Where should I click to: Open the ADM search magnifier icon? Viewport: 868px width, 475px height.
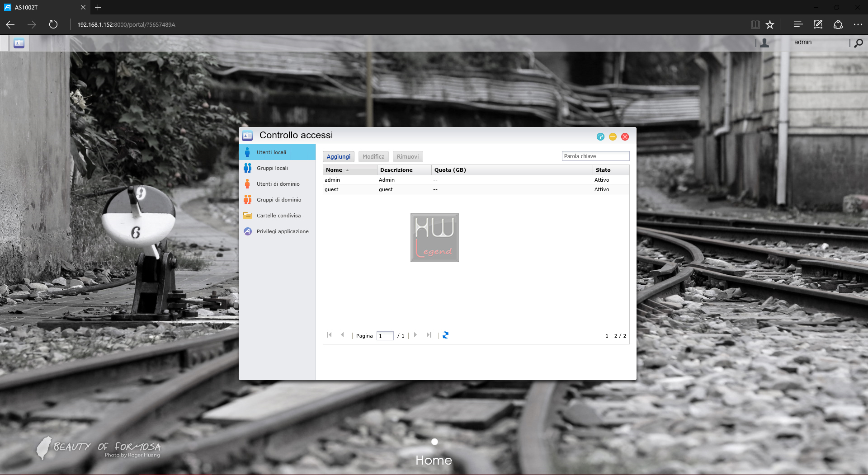[859, 43]
